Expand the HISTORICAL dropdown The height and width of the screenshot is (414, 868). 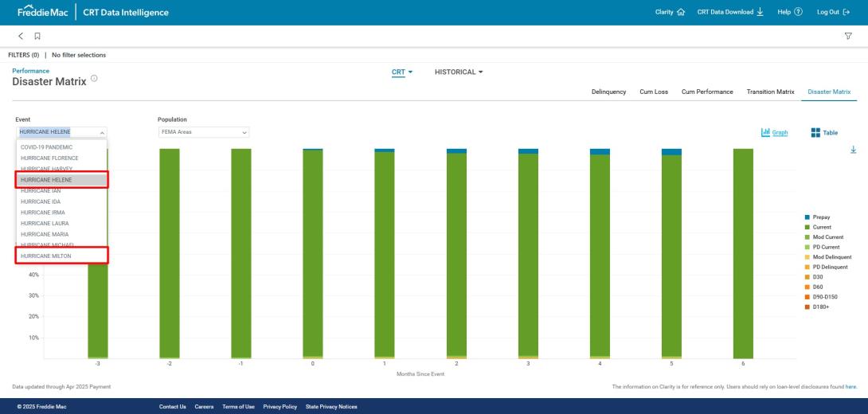(x=459, y=72)
